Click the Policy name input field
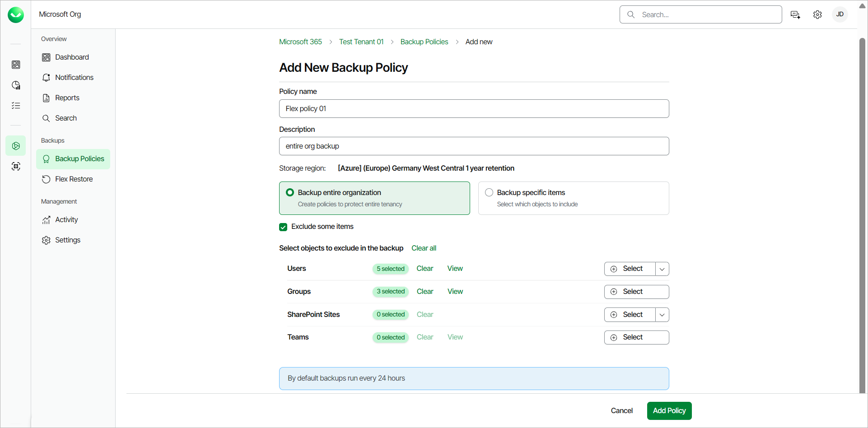 [x=474, y=109]
